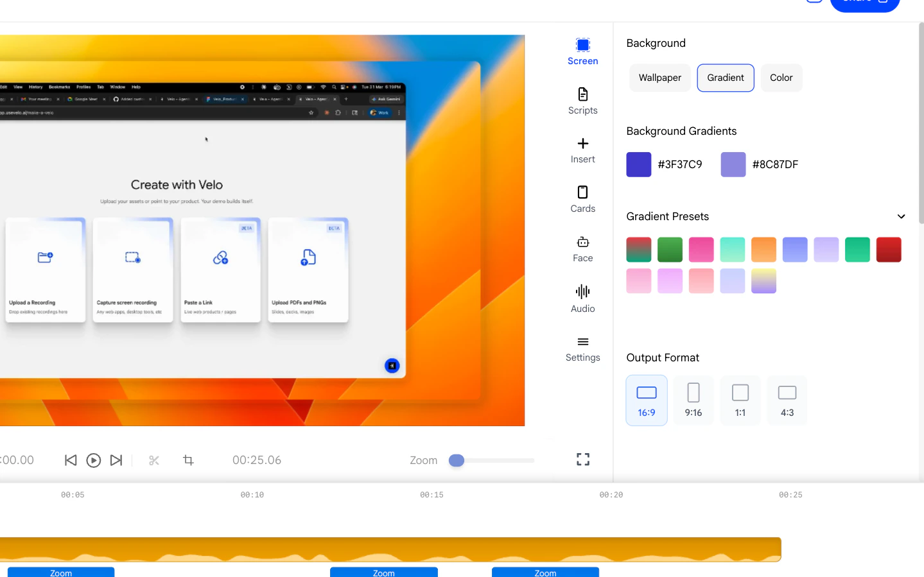Jump to the 00:10 timeline marker
Screen dimensions: 924x577
pyautogui.click(x=252, y=495)
